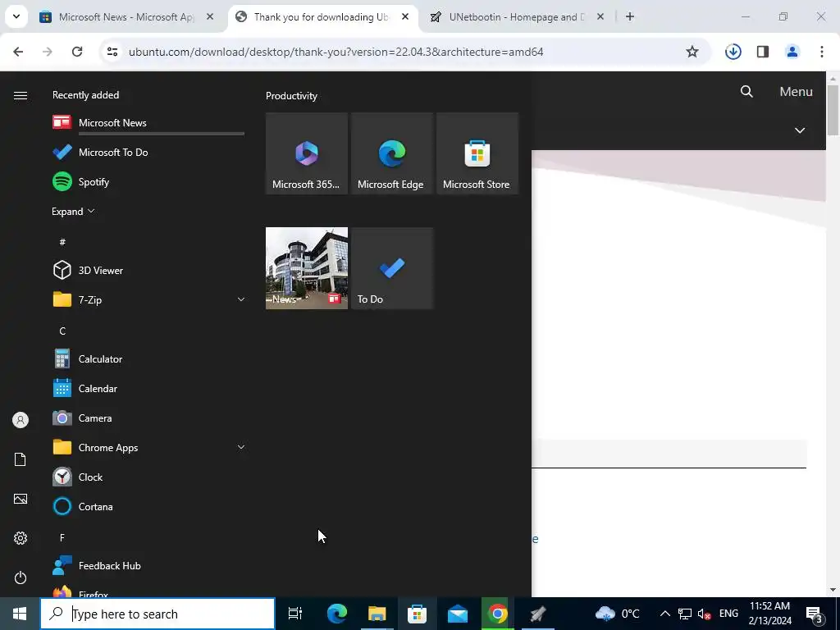Screen dimensions: 840x630
Task: Open 3D Viewer app
Action: point(148,270)
